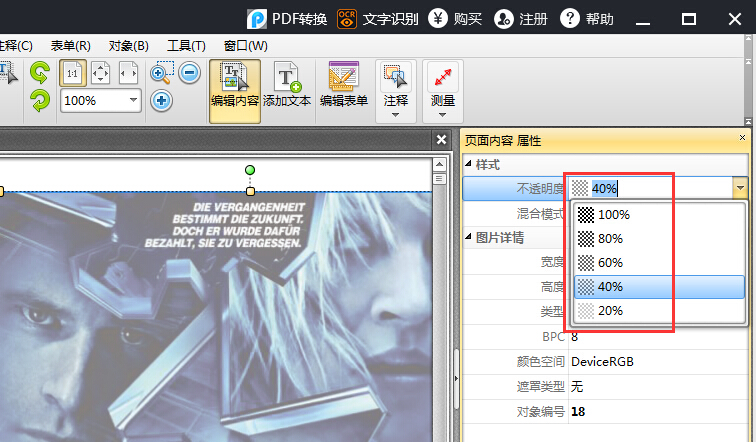
Task: Choose 100% opacity from the list
Action: (659, 214)
